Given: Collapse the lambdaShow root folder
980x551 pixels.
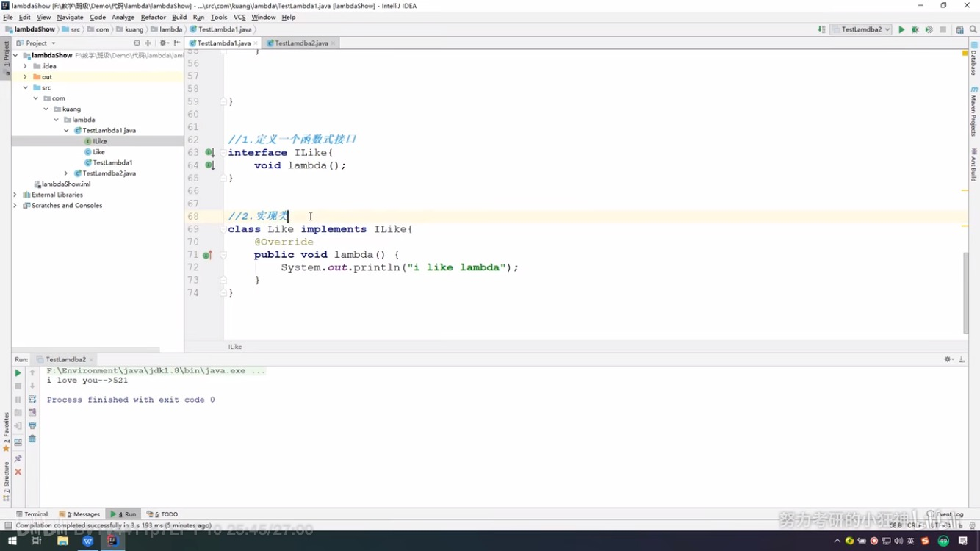Looking at the screenshot, I should click(17, 55).
